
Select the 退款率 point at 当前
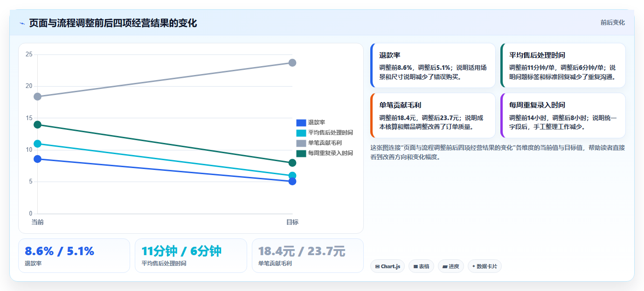coord(37,159)
